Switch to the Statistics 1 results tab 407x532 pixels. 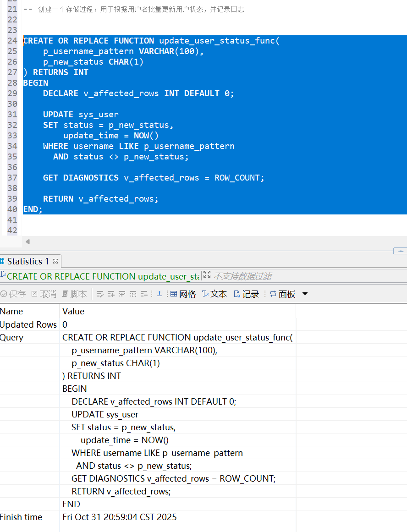27,261
